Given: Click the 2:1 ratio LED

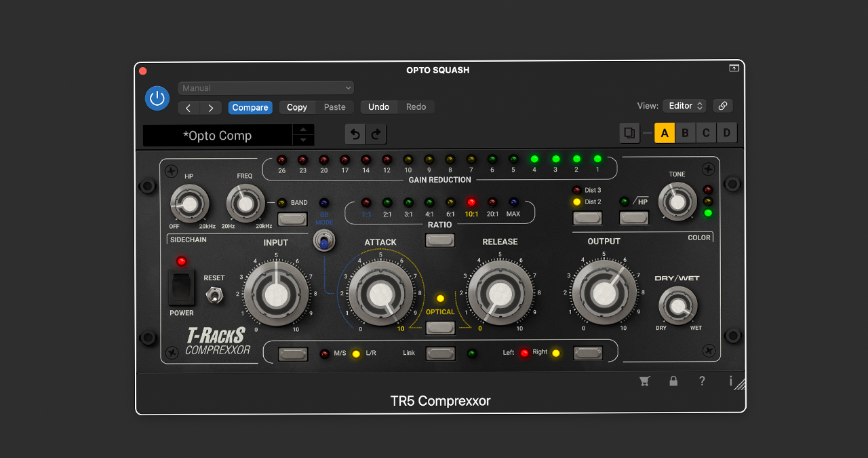Looking at the screenshot, I should pyautogui.click(x=387, y=202).
